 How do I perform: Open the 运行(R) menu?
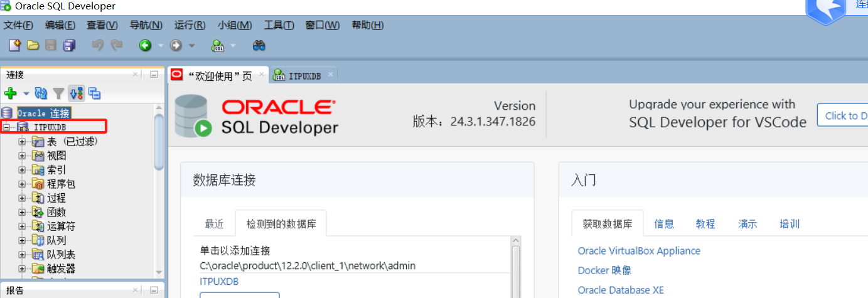[190, 25]
